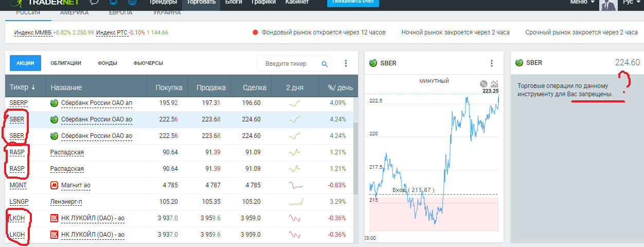Open the SBERP two-day sparkline
The image size is (644, 247).
(x=295, y=103)
